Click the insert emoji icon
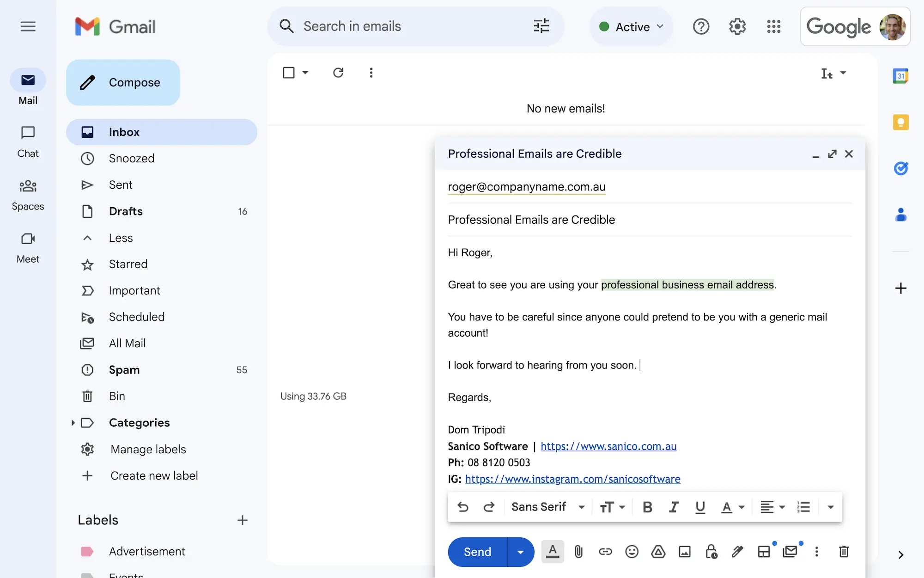The image size is (924, 578). click(630, 551)
